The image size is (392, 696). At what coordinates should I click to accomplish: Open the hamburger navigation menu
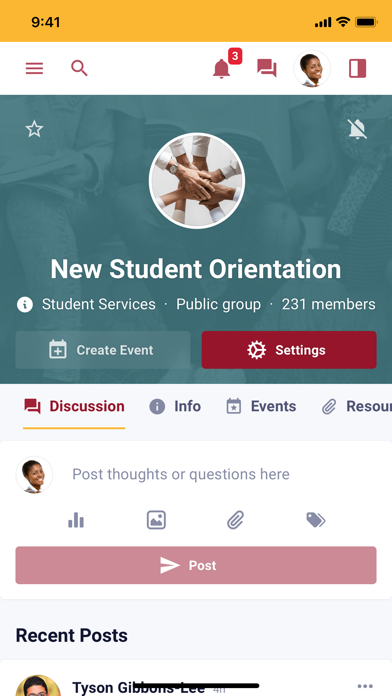coord(34,68)
